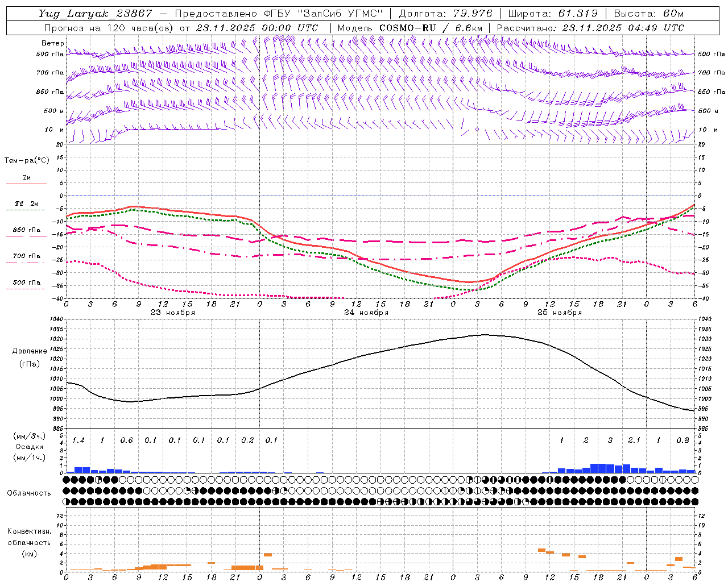
Task: Select the 700 гПа temperature legend entry
Action: 26,256
